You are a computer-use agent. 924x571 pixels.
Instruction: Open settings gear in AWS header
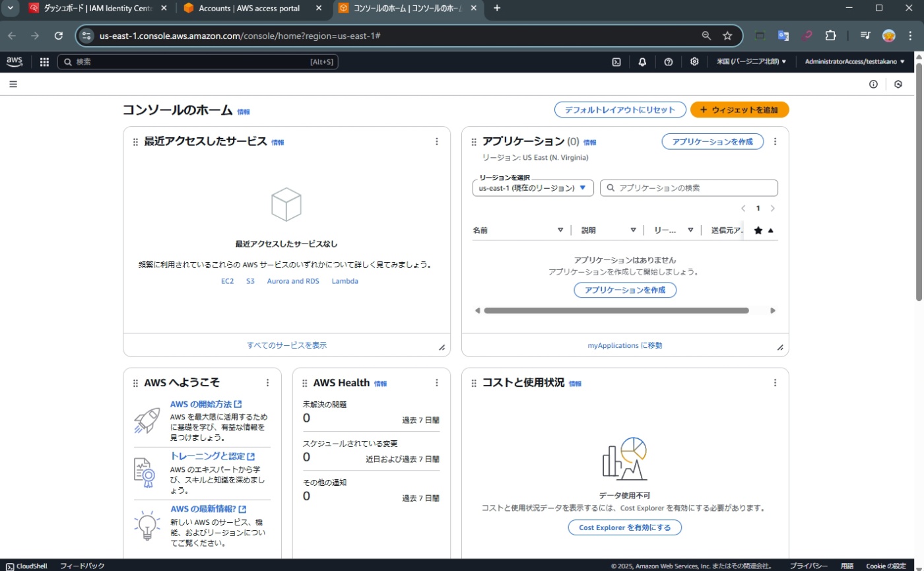[694, 62]
